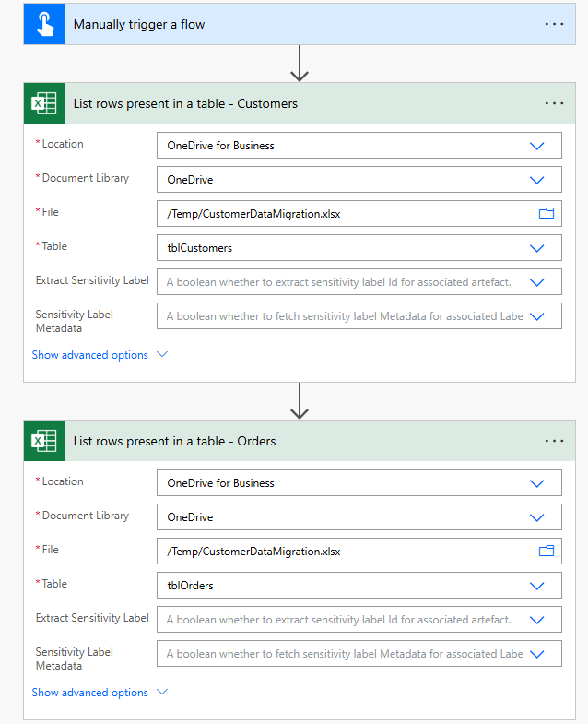Click the manual trigger hand icon
588x724 pixels.
click(x=44, y=24)
